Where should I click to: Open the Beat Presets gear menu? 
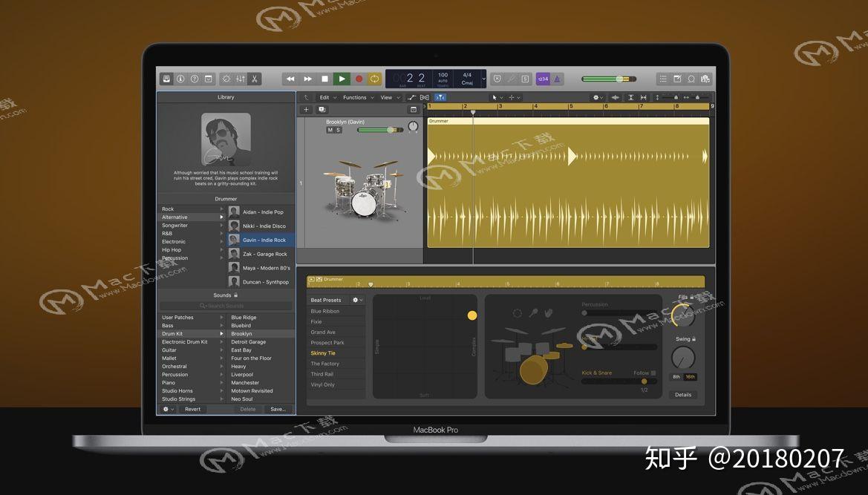[358, 300]
